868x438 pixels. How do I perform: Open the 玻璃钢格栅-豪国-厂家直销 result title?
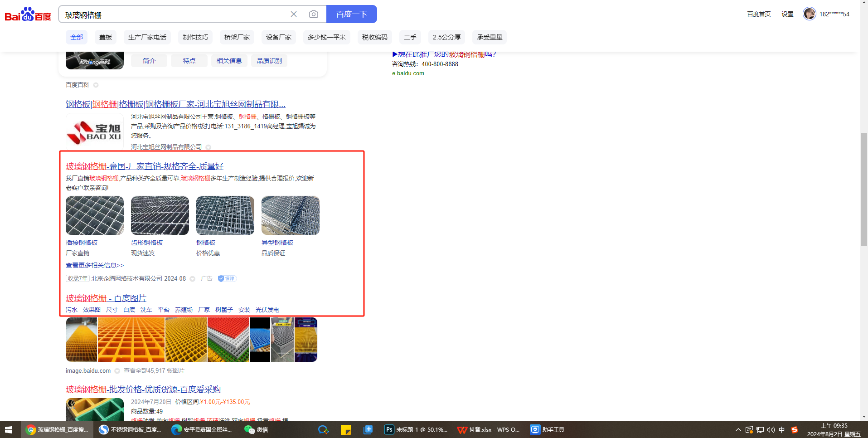point(145,166)
